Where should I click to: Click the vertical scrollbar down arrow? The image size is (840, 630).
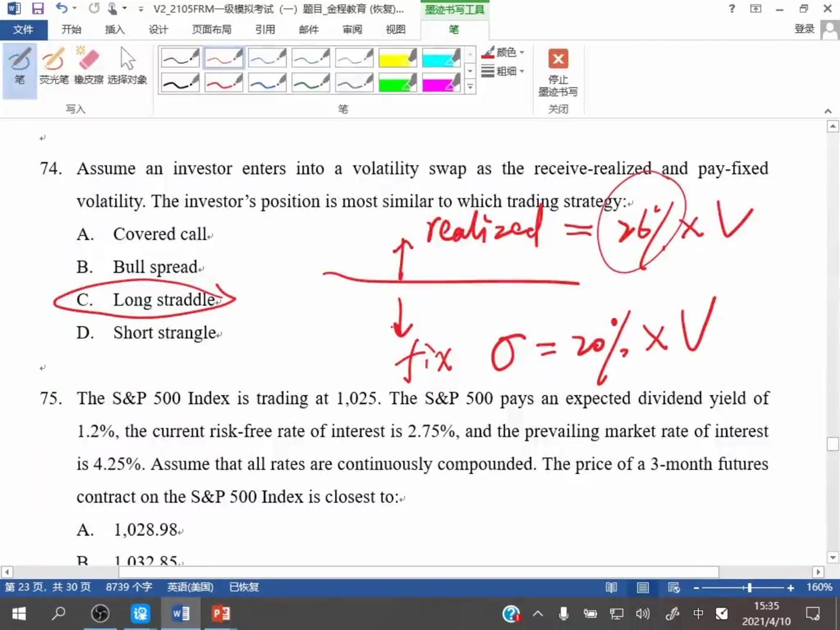833,558
